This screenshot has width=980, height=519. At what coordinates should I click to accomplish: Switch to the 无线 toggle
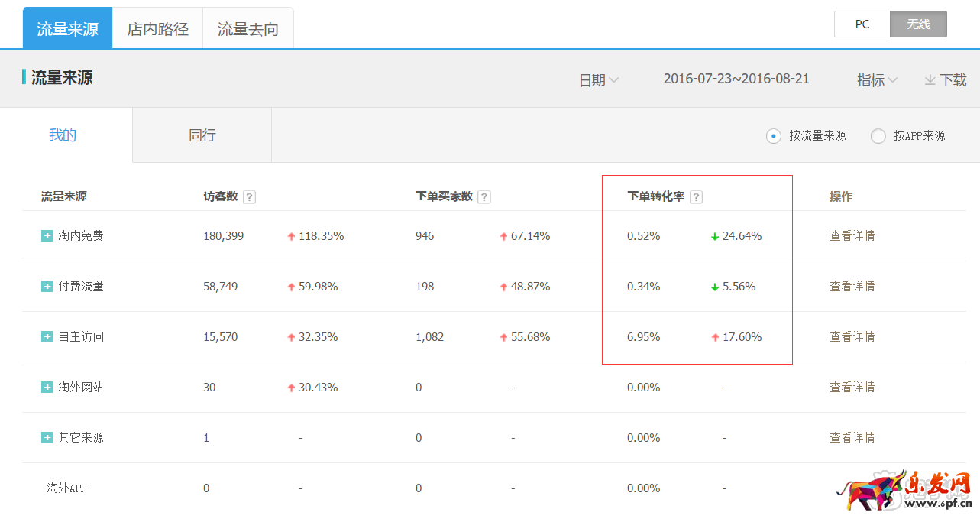point(918,24)
